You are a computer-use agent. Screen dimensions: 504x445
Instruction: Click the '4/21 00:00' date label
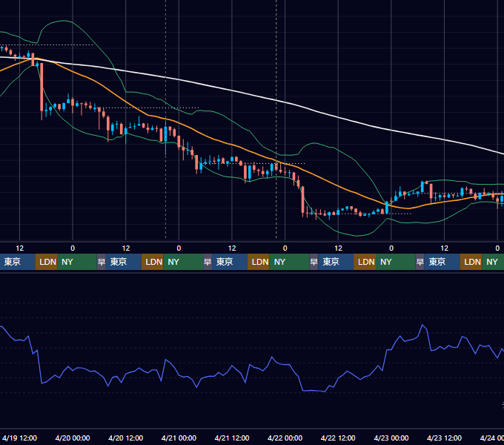click(x=179, y=438)
